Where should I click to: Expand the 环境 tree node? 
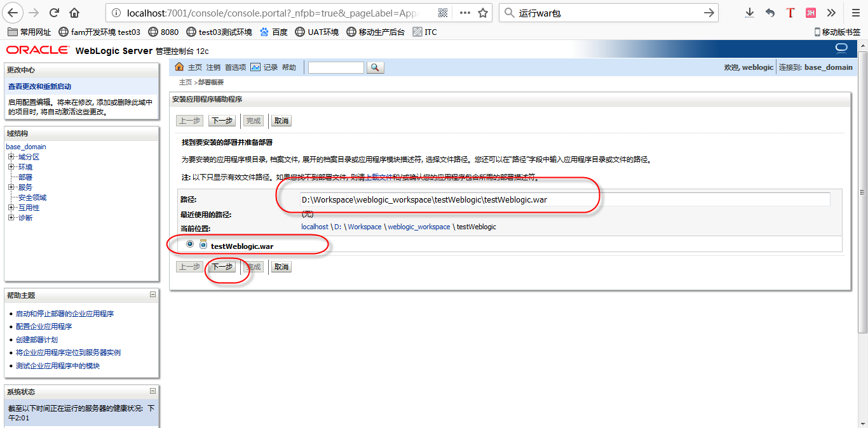[x=11, y=167]
